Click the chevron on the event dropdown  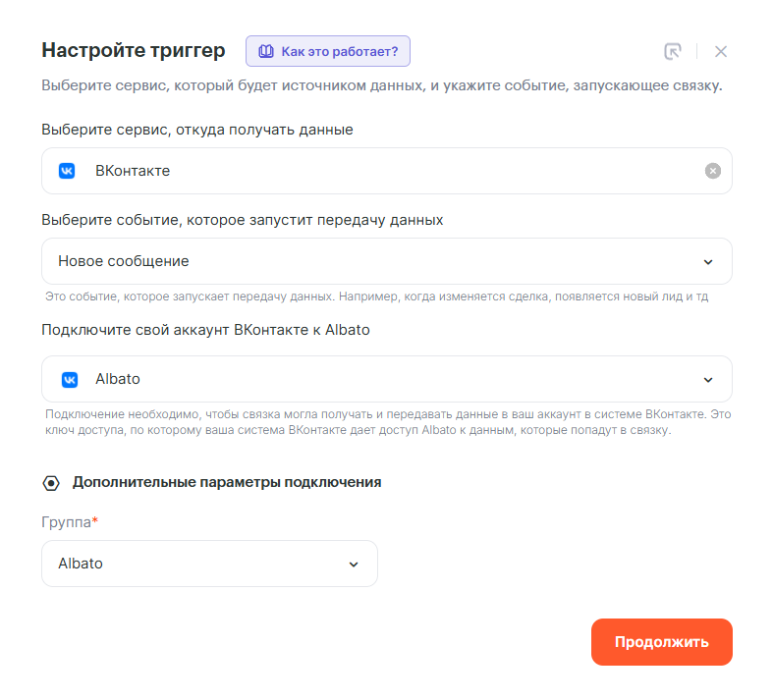(x=708, y=261)
